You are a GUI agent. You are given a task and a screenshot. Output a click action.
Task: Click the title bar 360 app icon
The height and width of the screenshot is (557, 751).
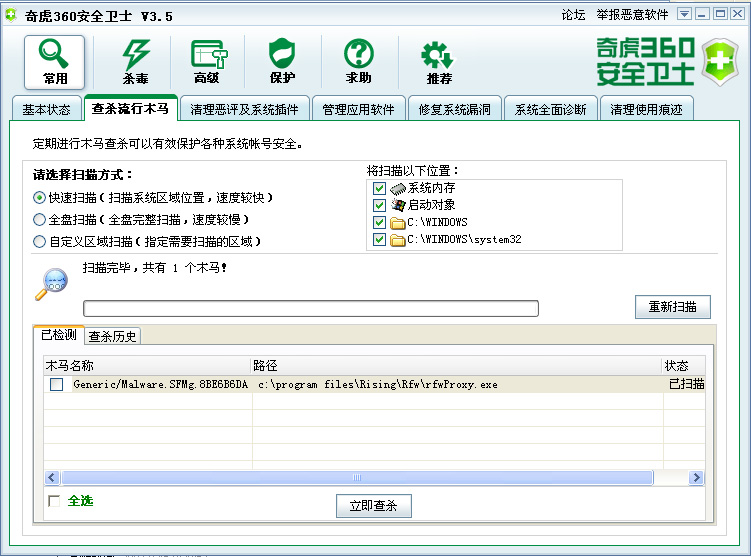11,15
